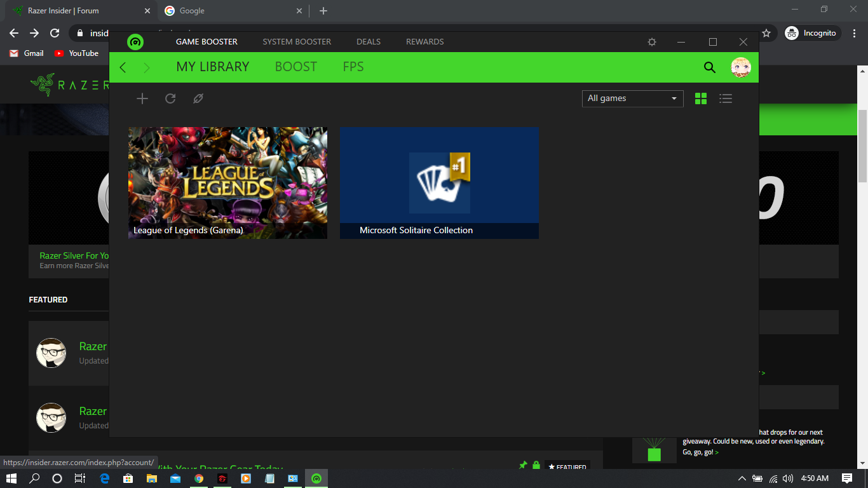Open File Explorer from taskbar
Viewport: 868px width, 488px height.
coord(152,478)
